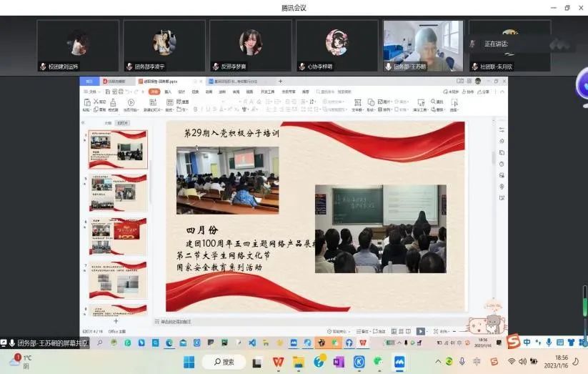Select the third slide thumbnail in panel
The image size is (588, 374).
pos(118,236)
